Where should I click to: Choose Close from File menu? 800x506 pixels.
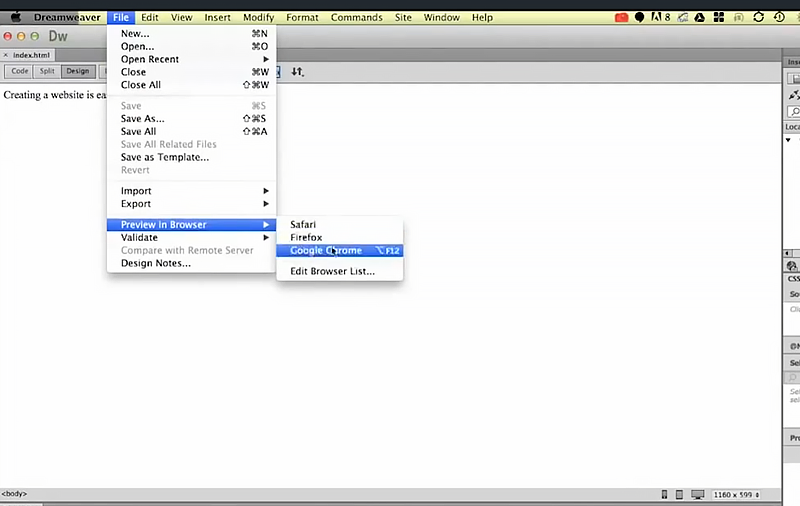[192, 72]
